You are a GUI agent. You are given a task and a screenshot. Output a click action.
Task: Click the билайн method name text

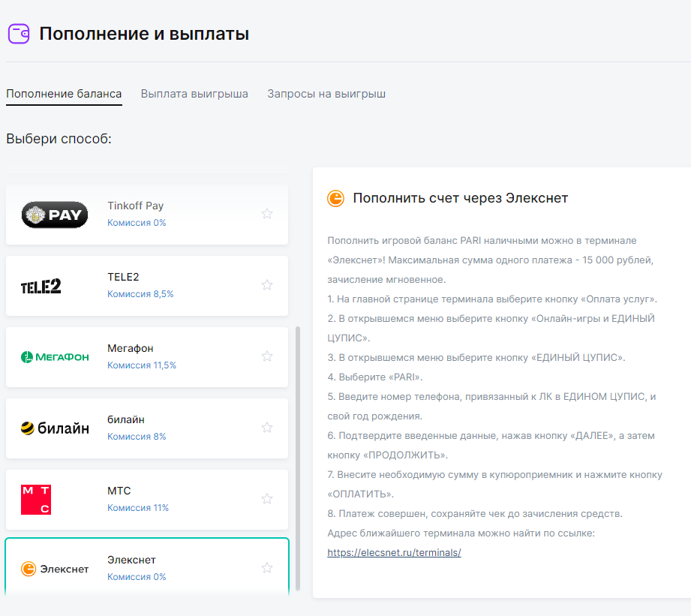click(126, 419)
